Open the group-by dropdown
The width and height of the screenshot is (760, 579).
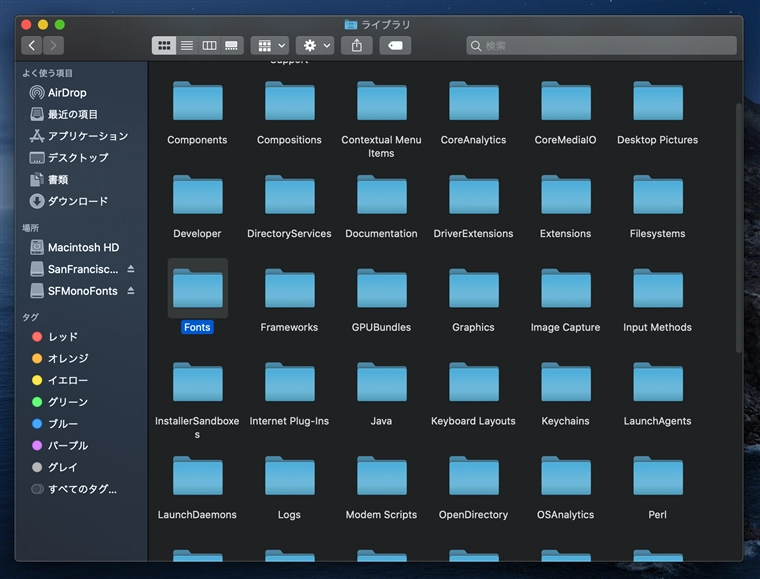tap(270, 46)
